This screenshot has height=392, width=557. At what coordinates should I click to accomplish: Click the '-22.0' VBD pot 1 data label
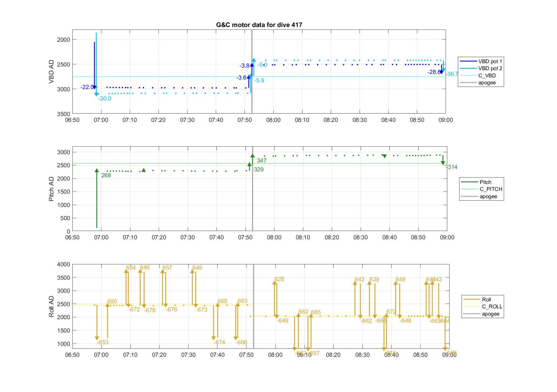(87, 87)
